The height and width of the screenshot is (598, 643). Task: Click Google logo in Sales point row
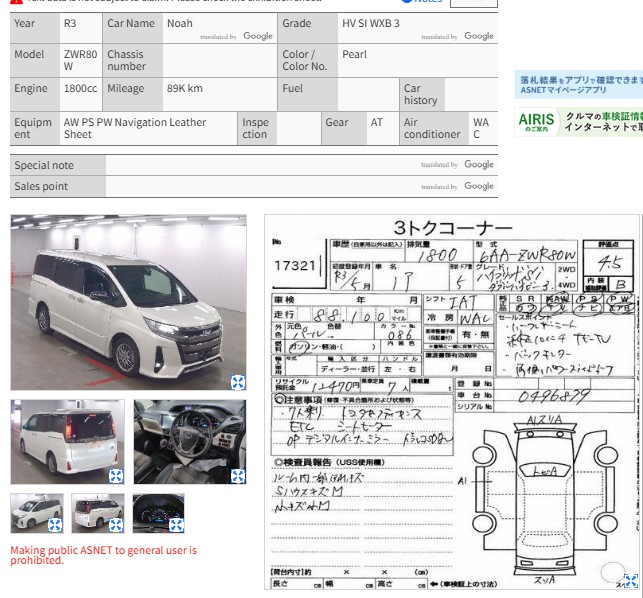coord(479,186)
